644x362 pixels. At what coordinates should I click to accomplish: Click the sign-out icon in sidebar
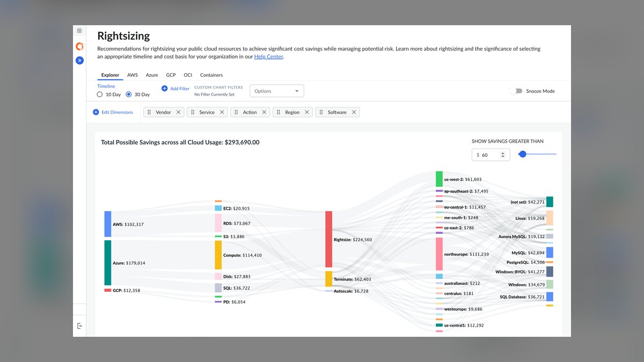79,326
